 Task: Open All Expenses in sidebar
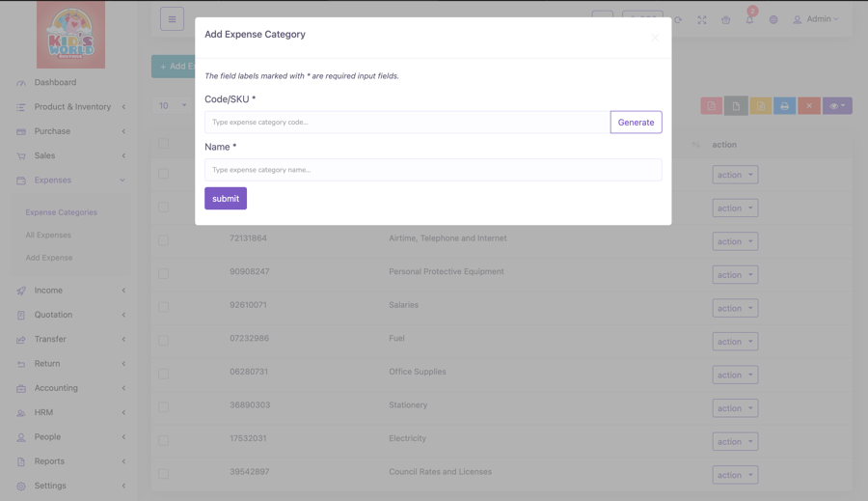pyautogui.click(x=48, y=235)
